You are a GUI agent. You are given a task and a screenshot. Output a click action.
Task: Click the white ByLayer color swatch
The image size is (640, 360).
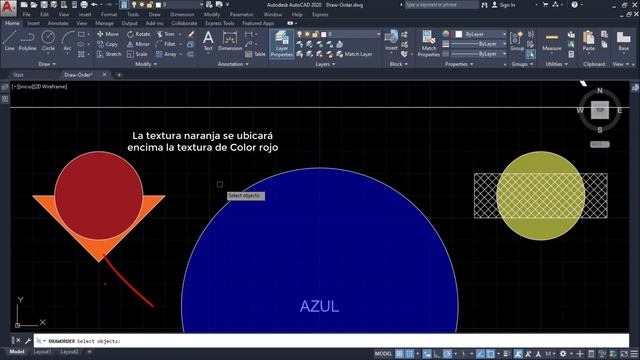click(x=459, y=34)
